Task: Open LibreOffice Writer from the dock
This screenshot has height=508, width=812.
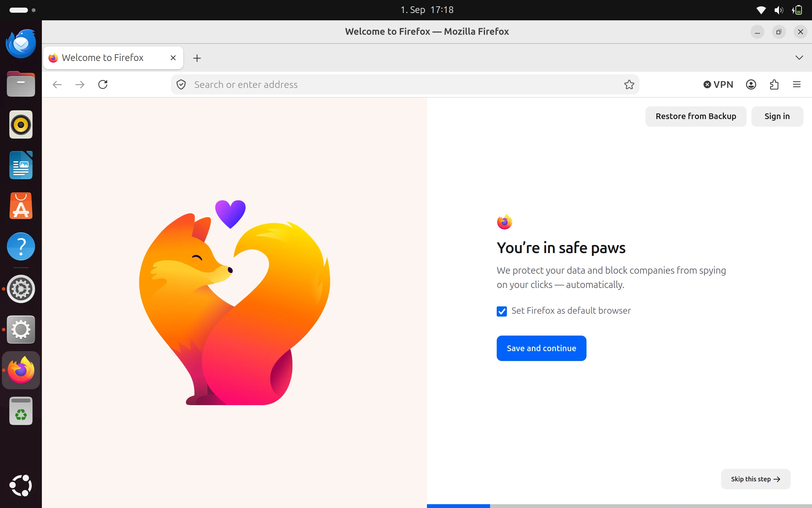Action: (x=21, y=165)
